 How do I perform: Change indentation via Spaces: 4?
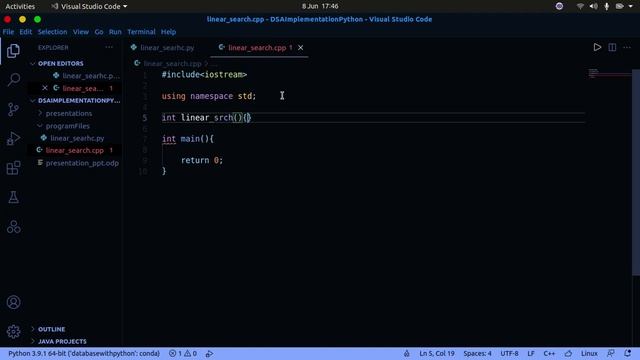click(x=477, y=353)
